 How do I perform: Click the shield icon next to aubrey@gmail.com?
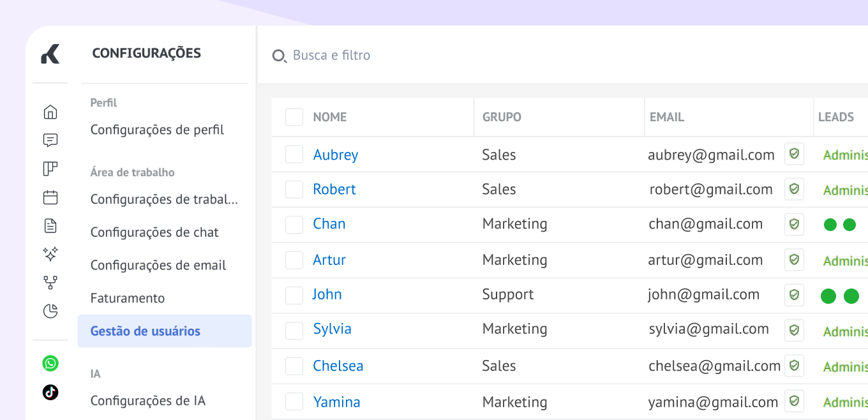coord(794,154)
